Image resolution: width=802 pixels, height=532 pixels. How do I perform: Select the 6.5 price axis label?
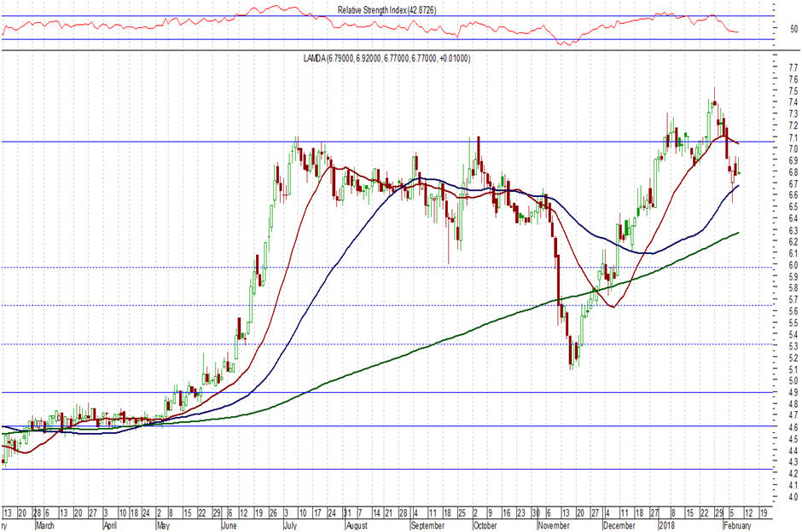pyautogui.click(x=793, y=207)
